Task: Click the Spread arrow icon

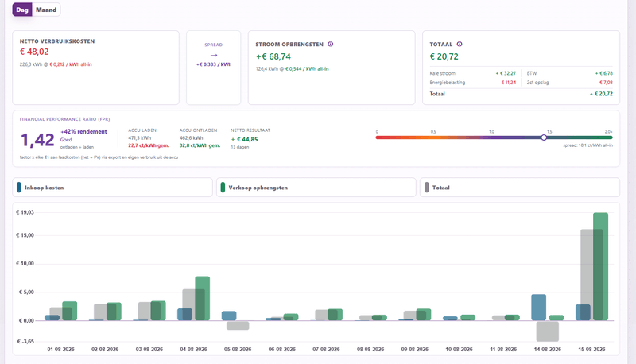Action: [214, 55]
